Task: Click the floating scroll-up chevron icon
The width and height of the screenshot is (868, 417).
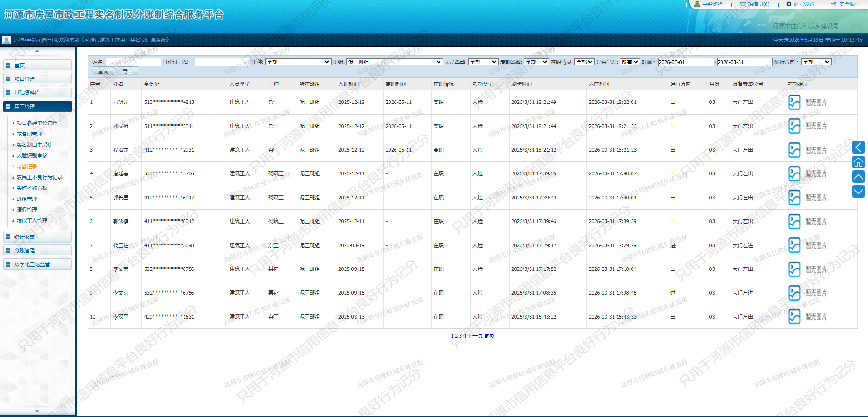Action: pyautogui.click(x=858, y=177)
